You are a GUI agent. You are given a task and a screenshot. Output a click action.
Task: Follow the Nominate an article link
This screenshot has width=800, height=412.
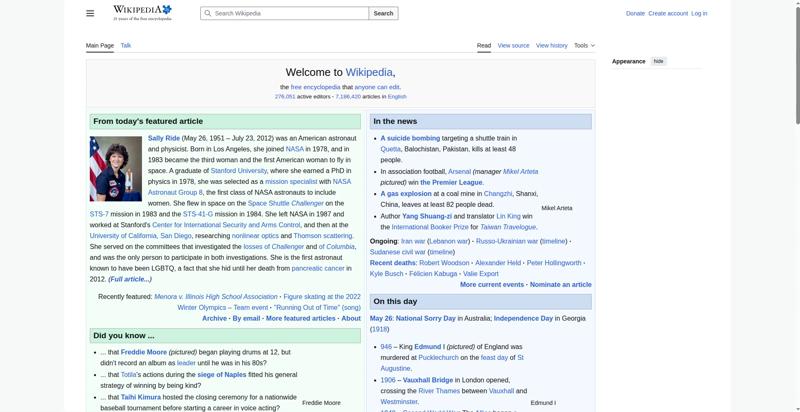[x=561, y=285]
